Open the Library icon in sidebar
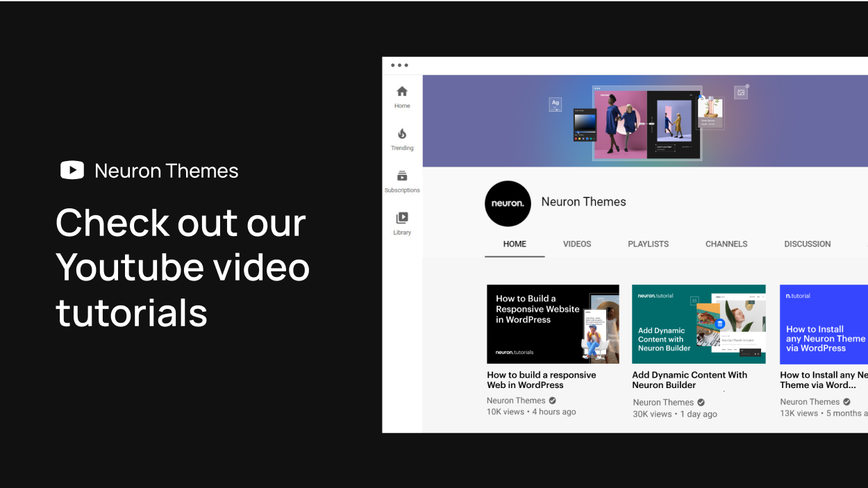Viewport: 868px width, 488px height. point(402,218)
